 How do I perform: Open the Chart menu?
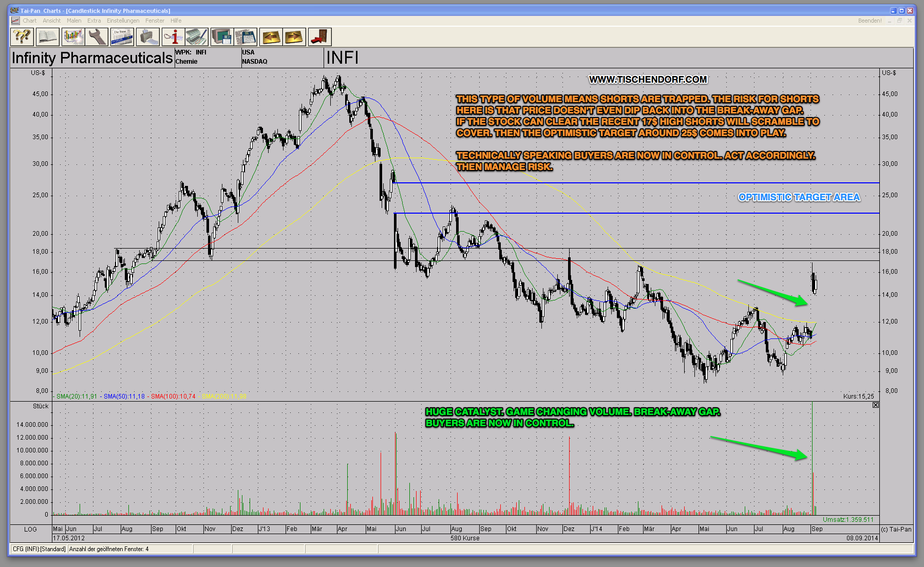pos(29,21)
